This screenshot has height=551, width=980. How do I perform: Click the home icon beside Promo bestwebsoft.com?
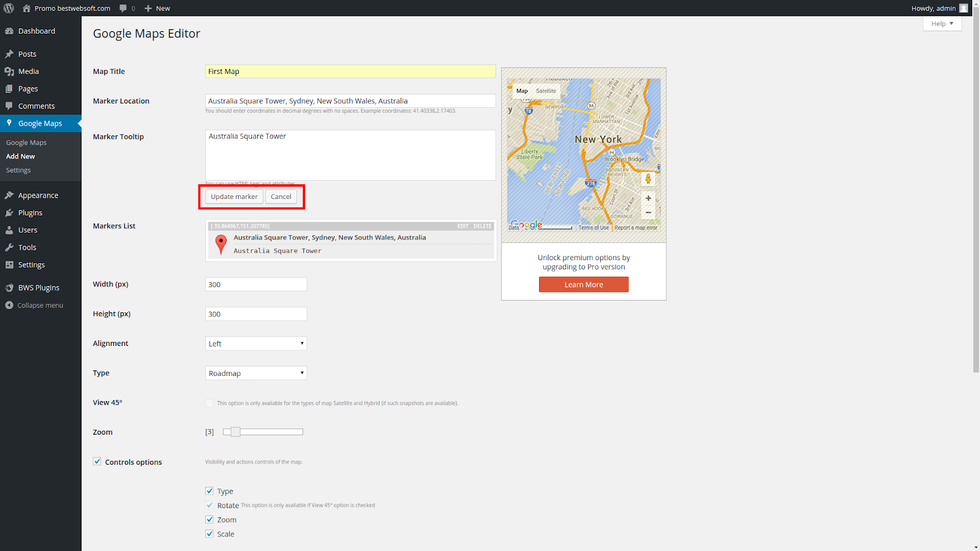pos(26,8)
